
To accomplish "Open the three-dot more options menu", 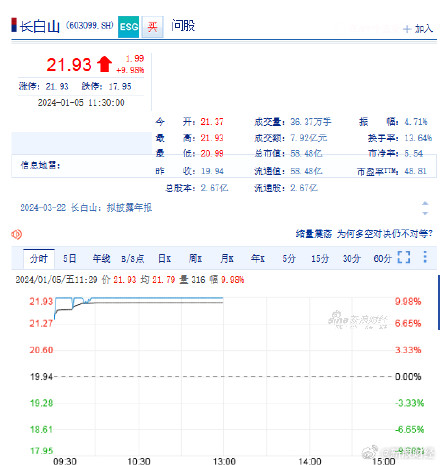I will 425,257.
